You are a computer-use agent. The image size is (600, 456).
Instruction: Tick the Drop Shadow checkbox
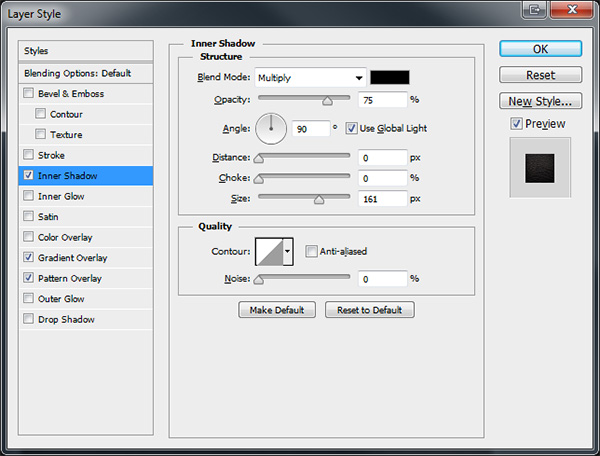pyautogui.click(x=28, y=319)
